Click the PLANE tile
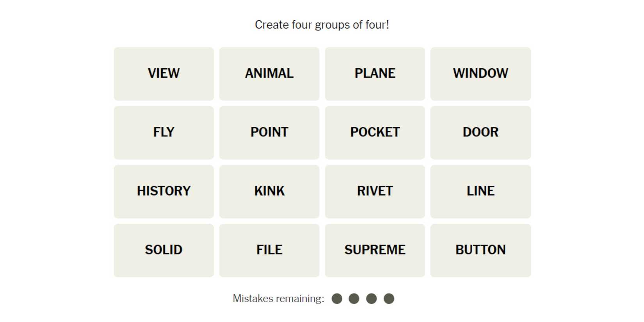Screen dimensions: 644x322 pyautogui.click(x=375, y=74)
